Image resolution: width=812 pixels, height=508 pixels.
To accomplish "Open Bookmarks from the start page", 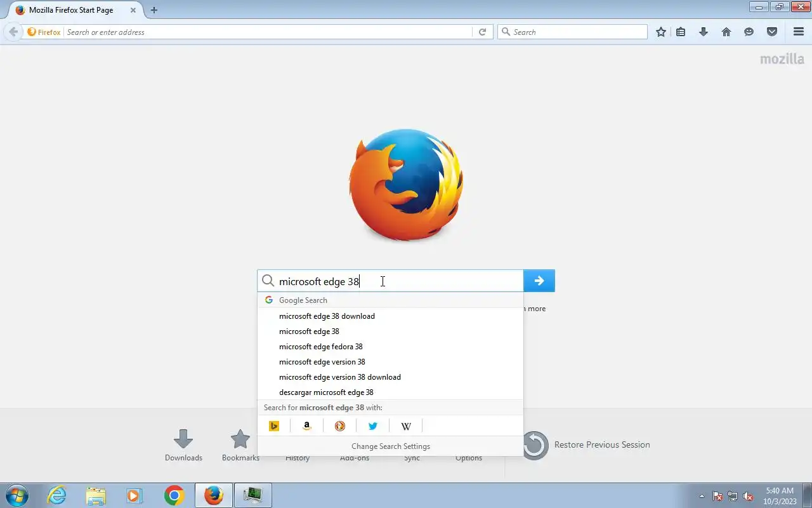I will point(240,445).
